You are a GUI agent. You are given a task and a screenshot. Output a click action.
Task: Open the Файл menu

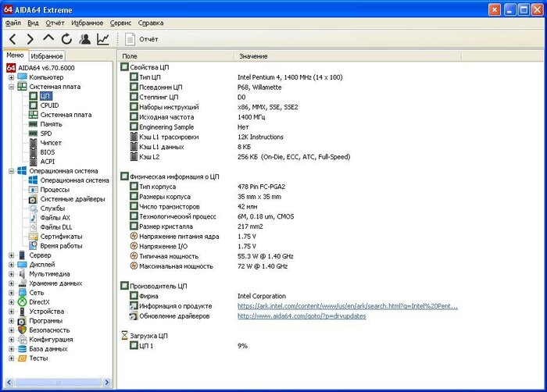13,23
